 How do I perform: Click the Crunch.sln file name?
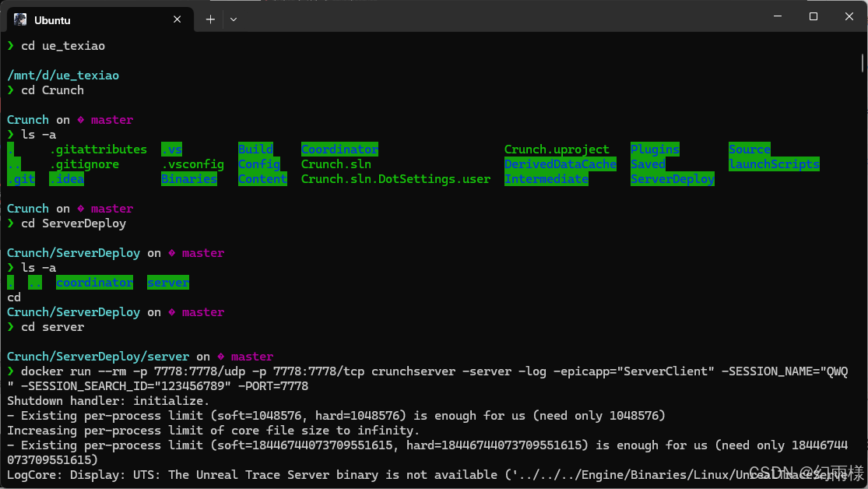pos(336,164)
